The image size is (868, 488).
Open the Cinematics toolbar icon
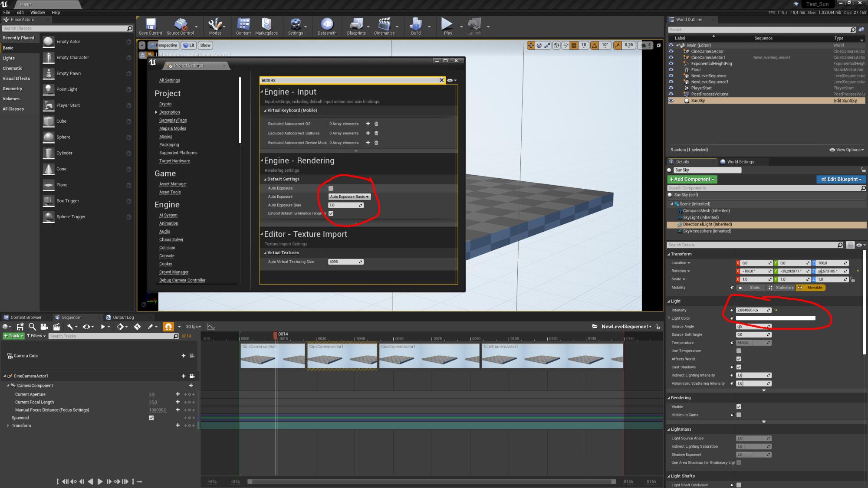tap(384, 26)
